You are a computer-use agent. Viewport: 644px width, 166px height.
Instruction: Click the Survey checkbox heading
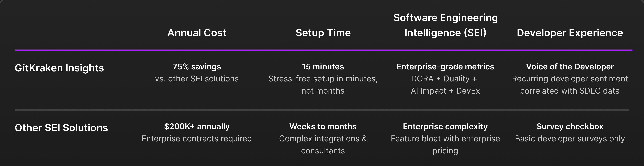570,127
